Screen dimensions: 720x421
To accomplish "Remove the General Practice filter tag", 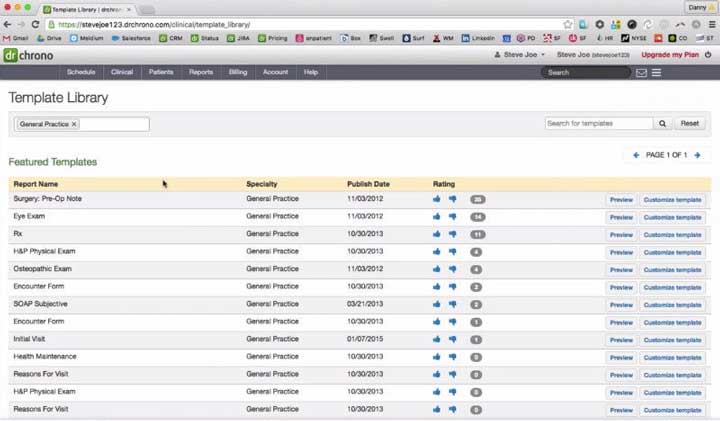I will [x=74, y=124].
